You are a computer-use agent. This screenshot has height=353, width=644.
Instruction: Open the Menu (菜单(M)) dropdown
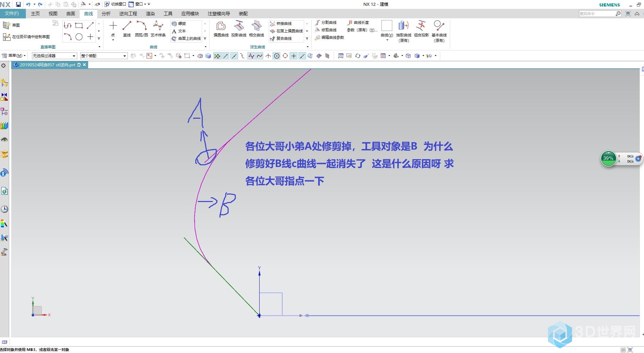(14, 56)
